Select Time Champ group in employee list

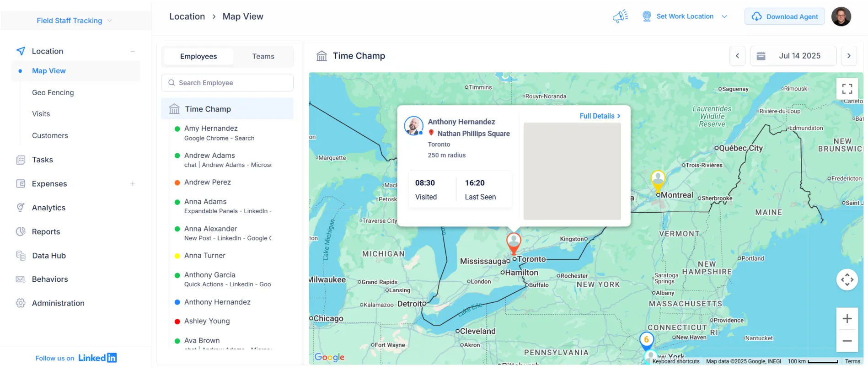pyautogui.click(x=227, y=109)
